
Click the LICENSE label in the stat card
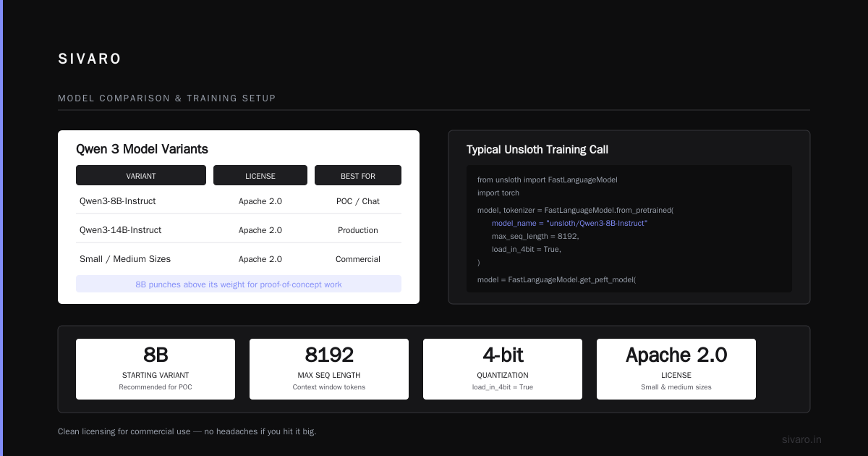pyautogui.click(x=676, y=375)
